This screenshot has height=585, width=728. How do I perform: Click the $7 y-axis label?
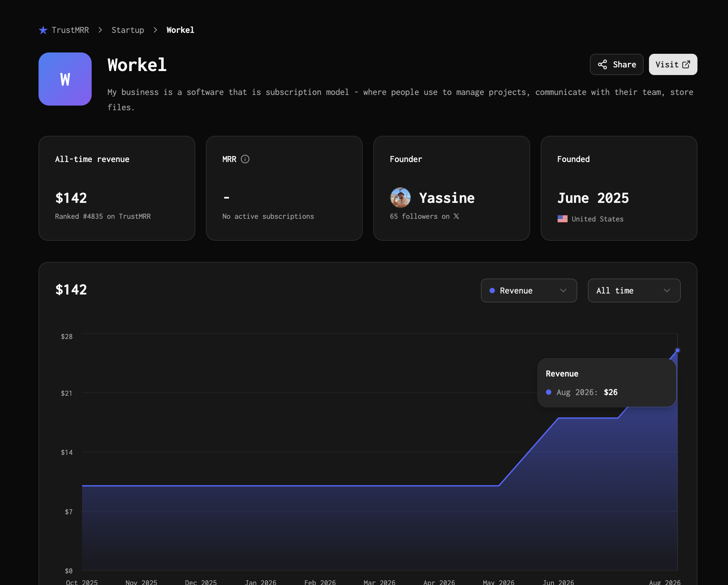[x=68, y=512]
